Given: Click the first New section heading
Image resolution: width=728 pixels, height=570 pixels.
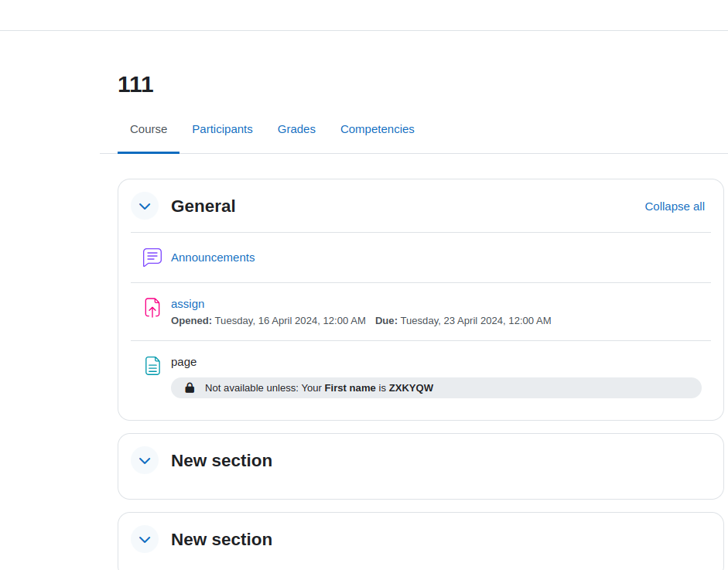Looking at the screenshot, I should pos(221,460).
